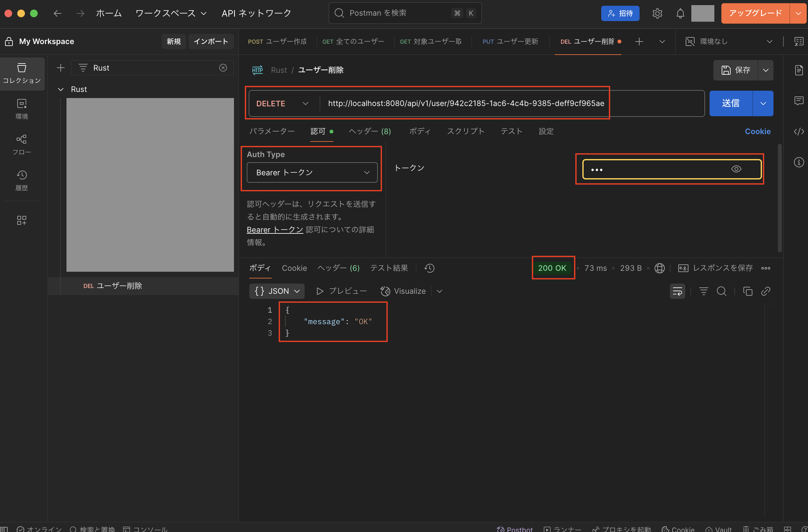Screen dimensions: 808x532
Task: Toggle token visibility eye icon
Action: 736,169
